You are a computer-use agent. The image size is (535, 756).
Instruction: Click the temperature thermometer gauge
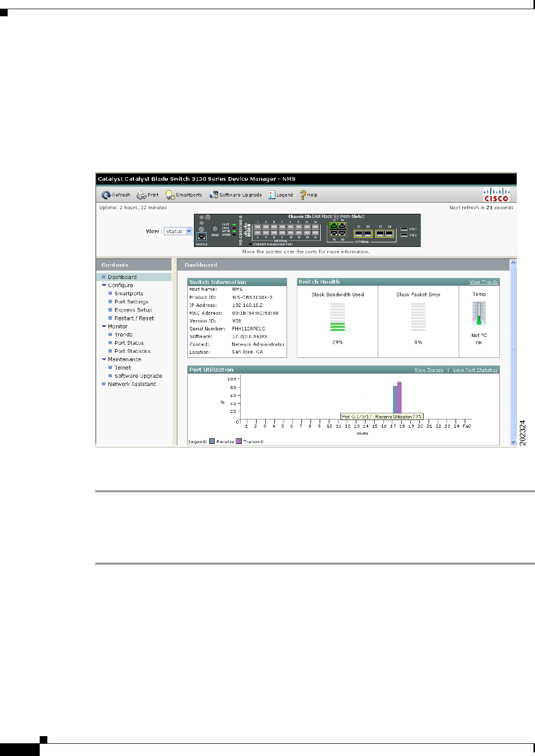[479, 314]
